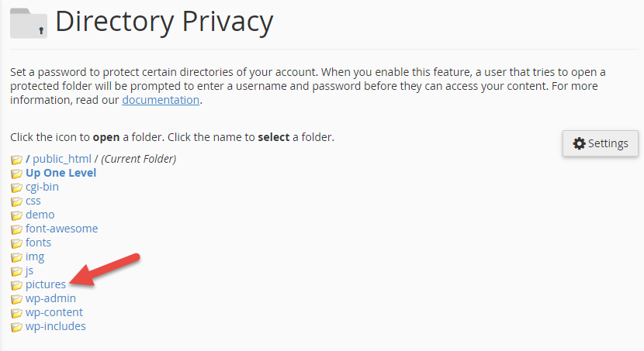Open the fonts folder via its icon
This screenshot has width=644, height=351.
pyautogui.click(x=16, y=243)
